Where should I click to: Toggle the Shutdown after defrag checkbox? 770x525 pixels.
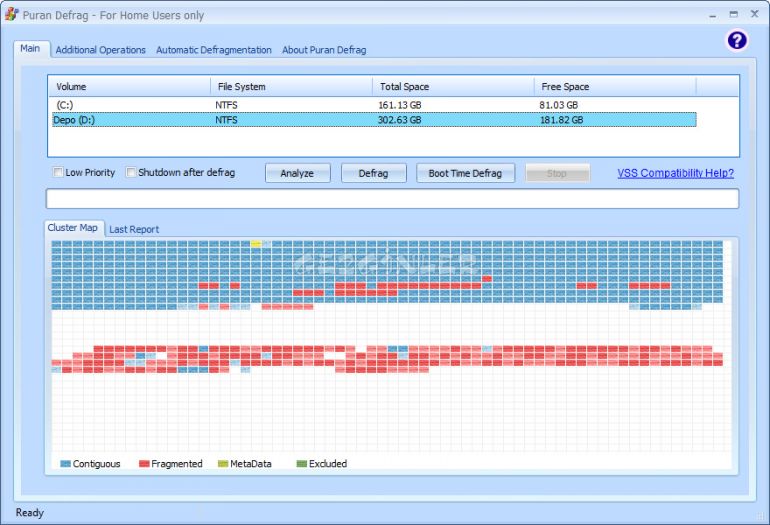pyautogui.click(x=131, y=173)
